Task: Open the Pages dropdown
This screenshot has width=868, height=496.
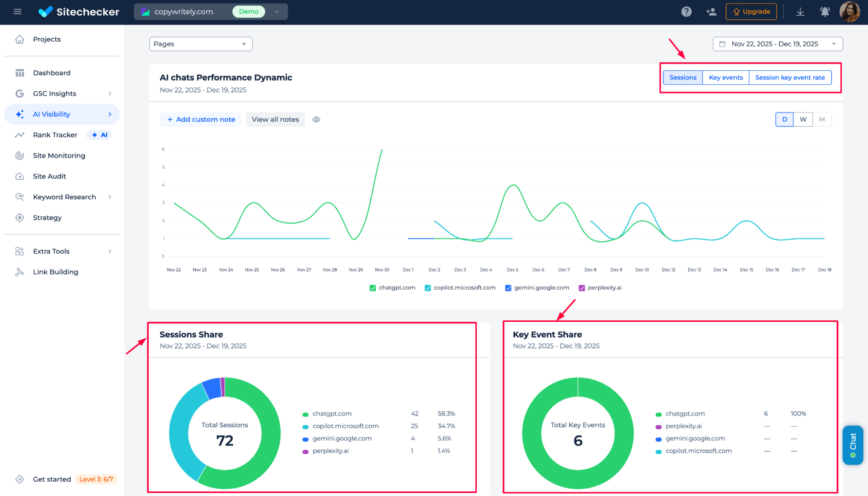Action: [x=201, y=44]
